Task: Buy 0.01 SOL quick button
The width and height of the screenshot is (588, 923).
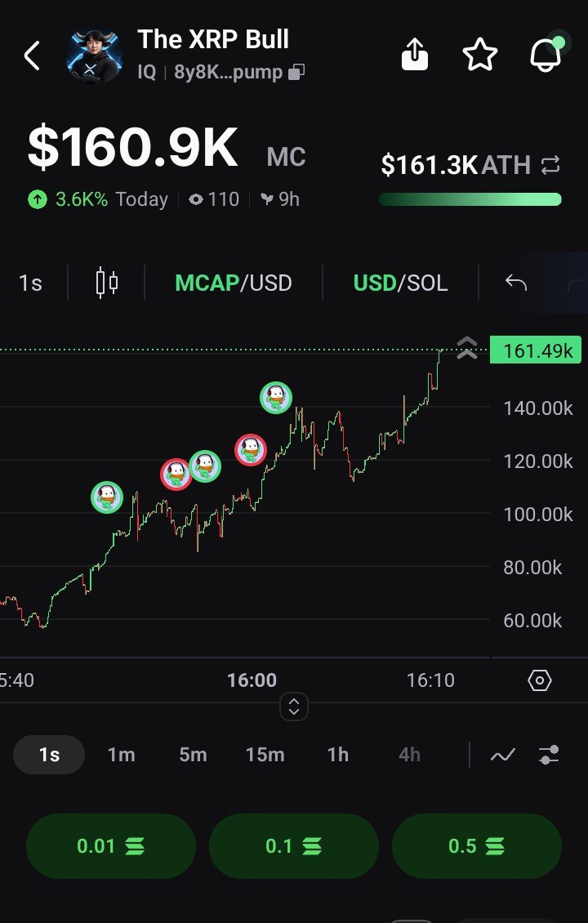Action: [110, 846]
